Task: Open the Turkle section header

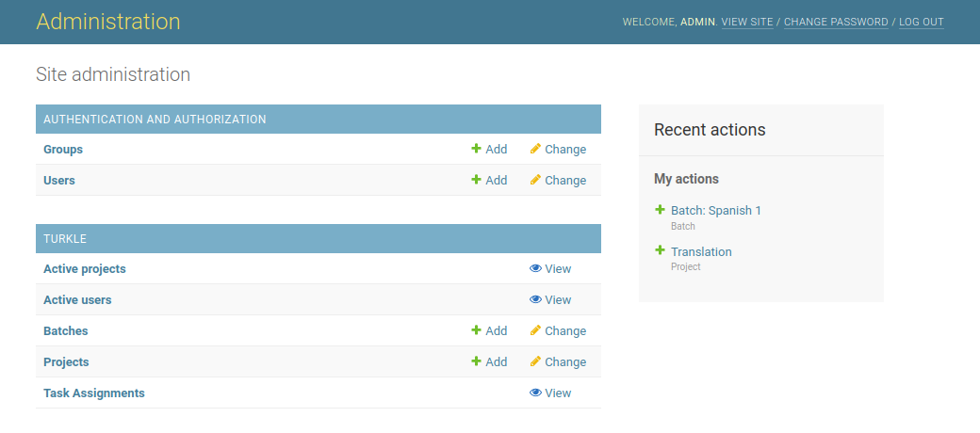Action: tap(65, 239)
